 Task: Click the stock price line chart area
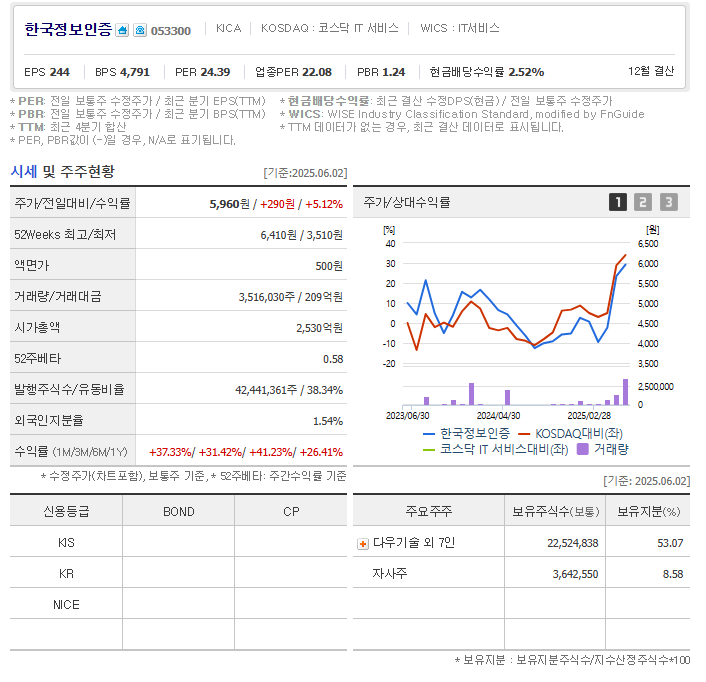coord(516,304)
